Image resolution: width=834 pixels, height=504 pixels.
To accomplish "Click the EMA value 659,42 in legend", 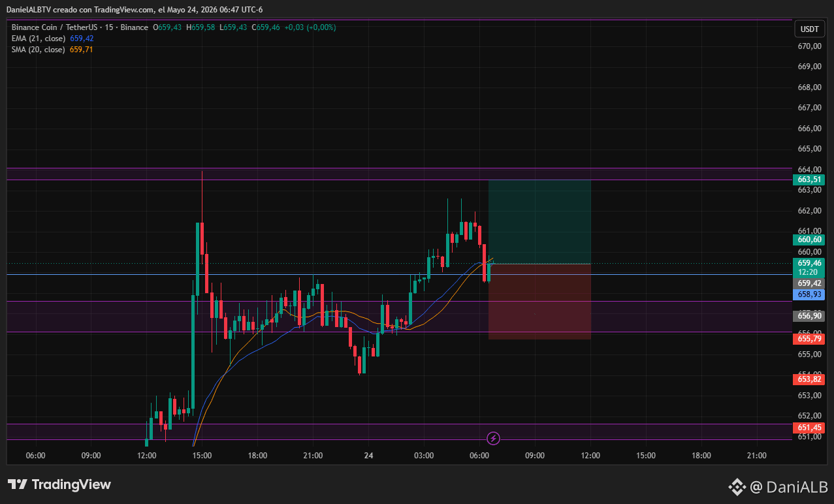I will coord(82,39).
